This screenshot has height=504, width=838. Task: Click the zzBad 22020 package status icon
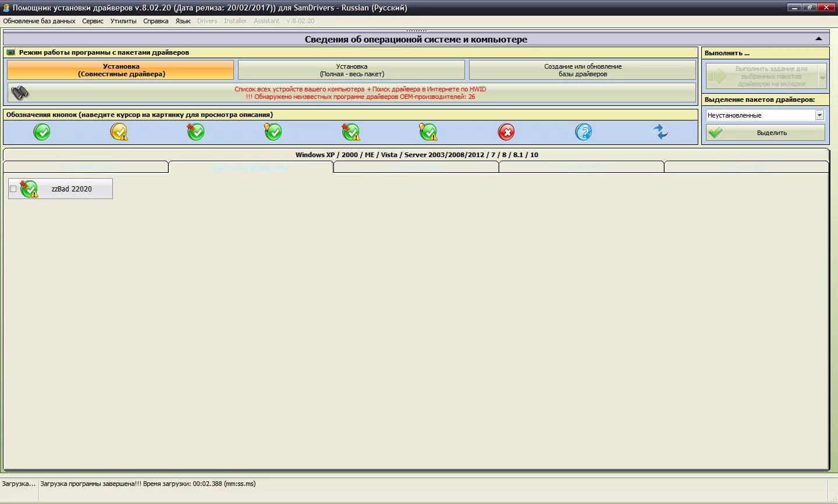click(29, 189)
